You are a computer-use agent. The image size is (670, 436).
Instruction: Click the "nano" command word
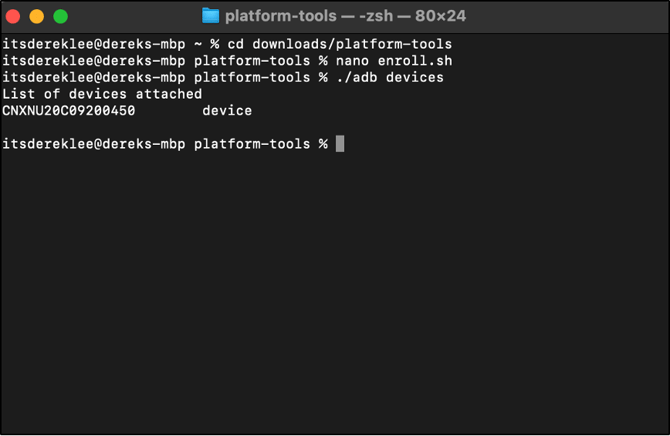tap(352, 61)
